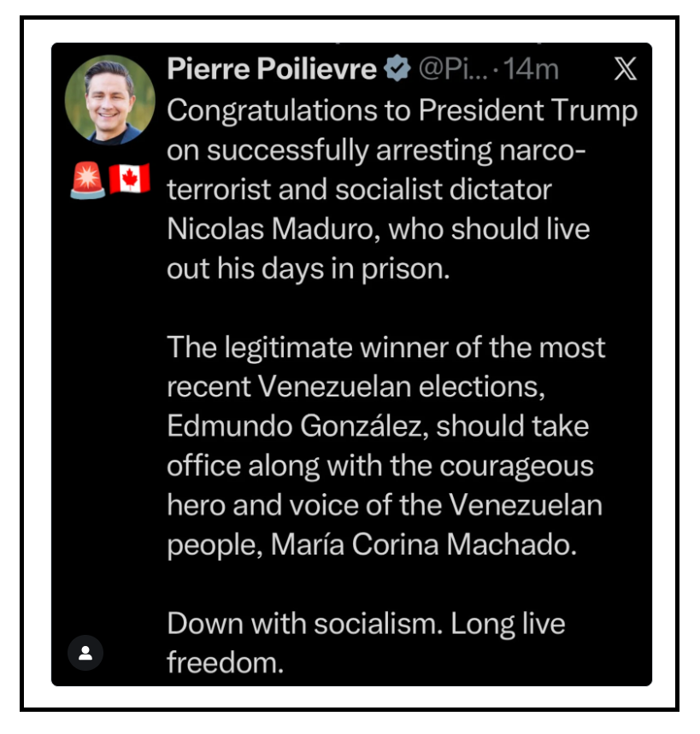
Task: Open the 14m timestamp link
Action: 531,69
